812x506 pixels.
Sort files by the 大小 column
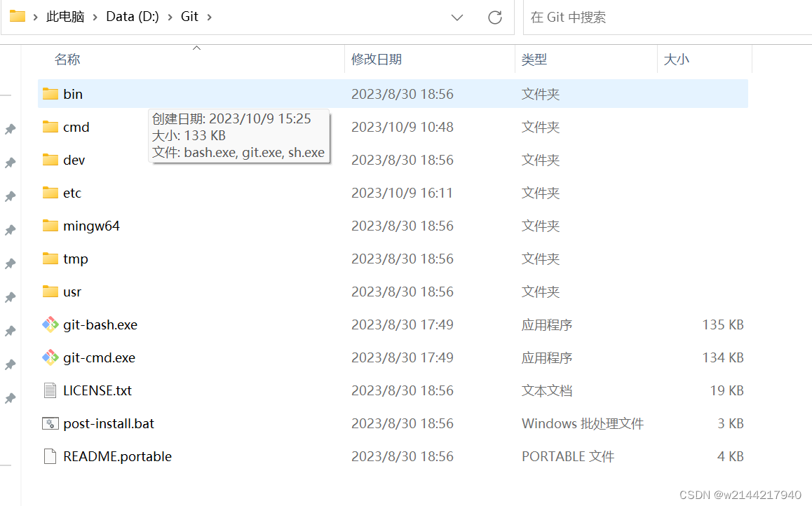point(677,60)
